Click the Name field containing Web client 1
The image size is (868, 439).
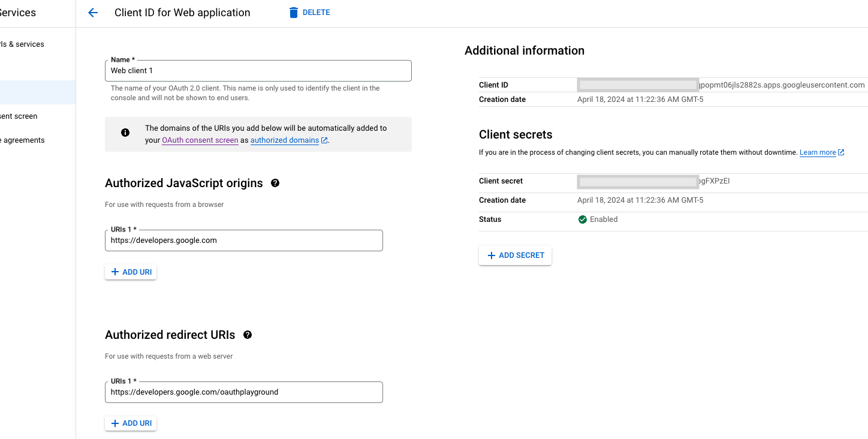pos(258,71)
